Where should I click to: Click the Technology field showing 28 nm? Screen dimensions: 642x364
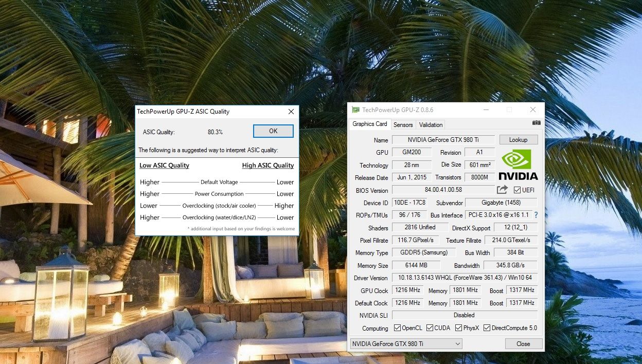tap(412, 165)
